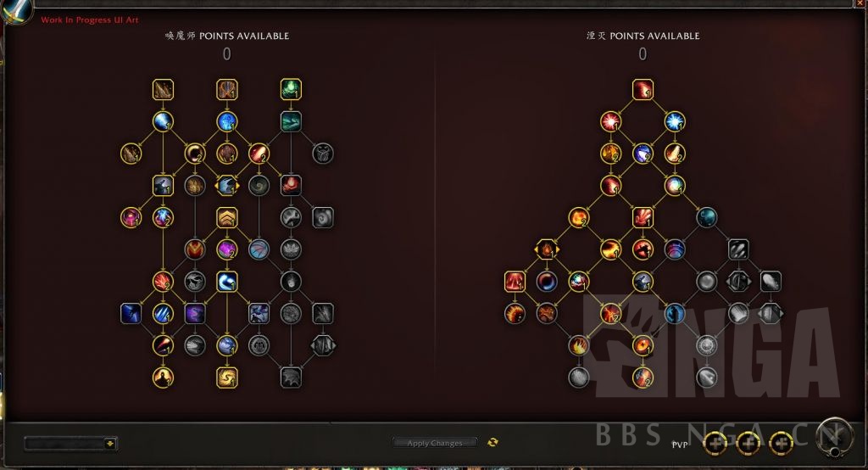The width and height of the screenshot is (868, 470).
Task: Click the third PVP talent slot
Action: 781,443
